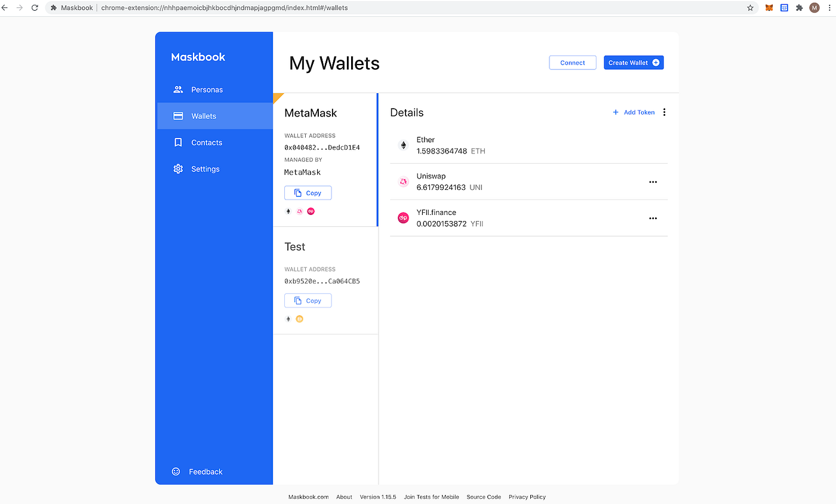Image resolution: width=836 pixels, height=504 pixels.
Task: Open the Privacy Policy footer link
Action: pos(527,497)
